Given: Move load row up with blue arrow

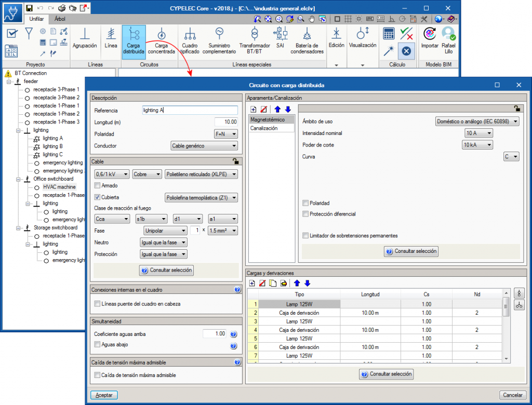Looking at the screenshot, I should 297,283.
